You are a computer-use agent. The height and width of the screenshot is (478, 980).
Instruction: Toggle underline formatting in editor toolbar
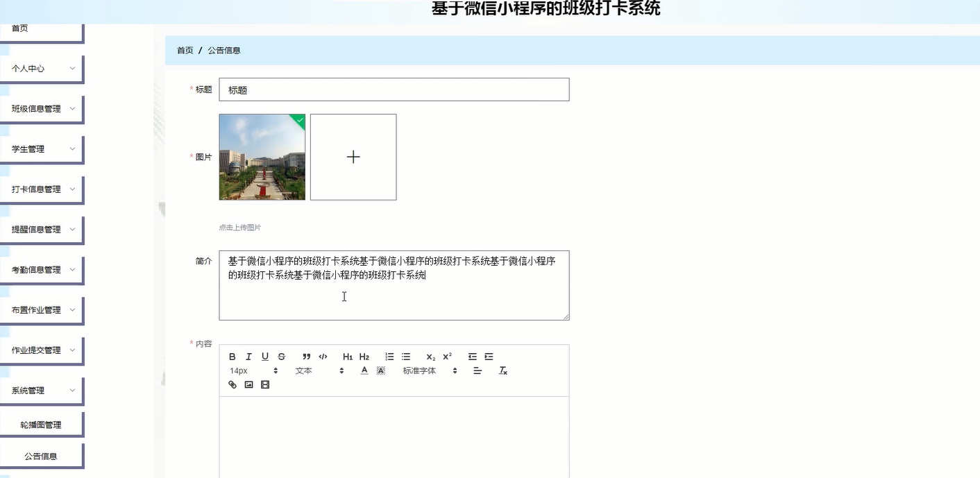[x=265, y=357]
